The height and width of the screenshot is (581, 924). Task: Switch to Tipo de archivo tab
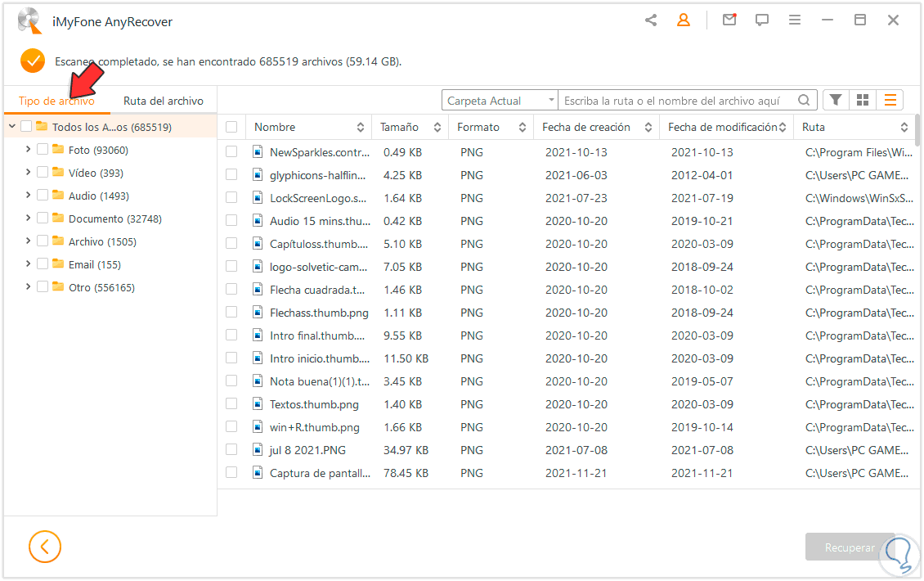click(x=56, y=101)
